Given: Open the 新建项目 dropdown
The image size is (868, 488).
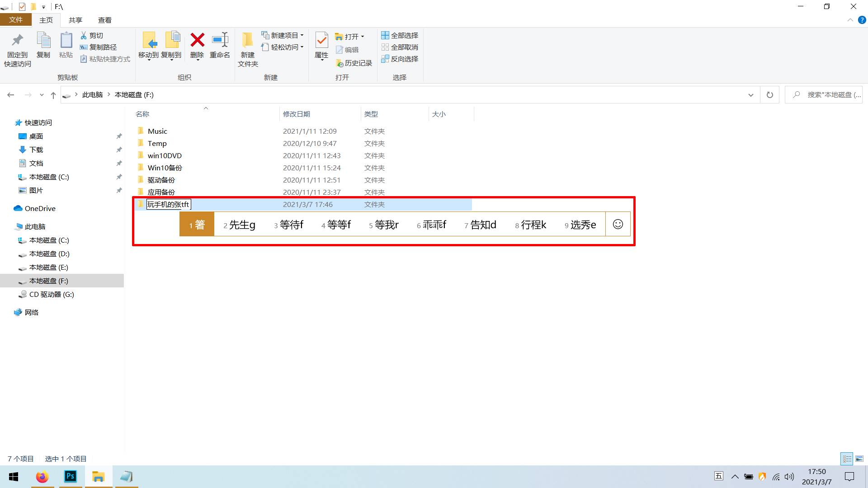Looking at the screenshot, I should point(283,35).
